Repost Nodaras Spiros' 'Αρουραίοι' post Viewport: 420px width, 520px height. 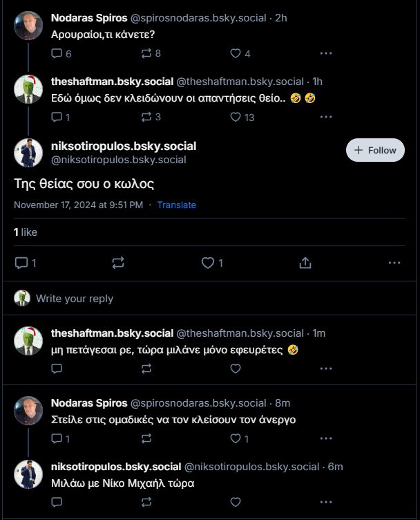[146, 53]
